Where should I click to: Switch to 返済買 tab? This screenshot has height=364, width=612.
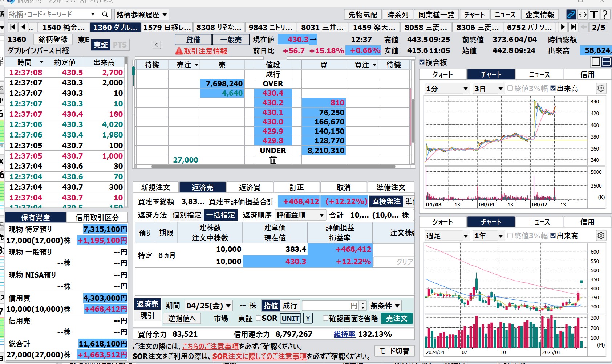coord(250,187)
